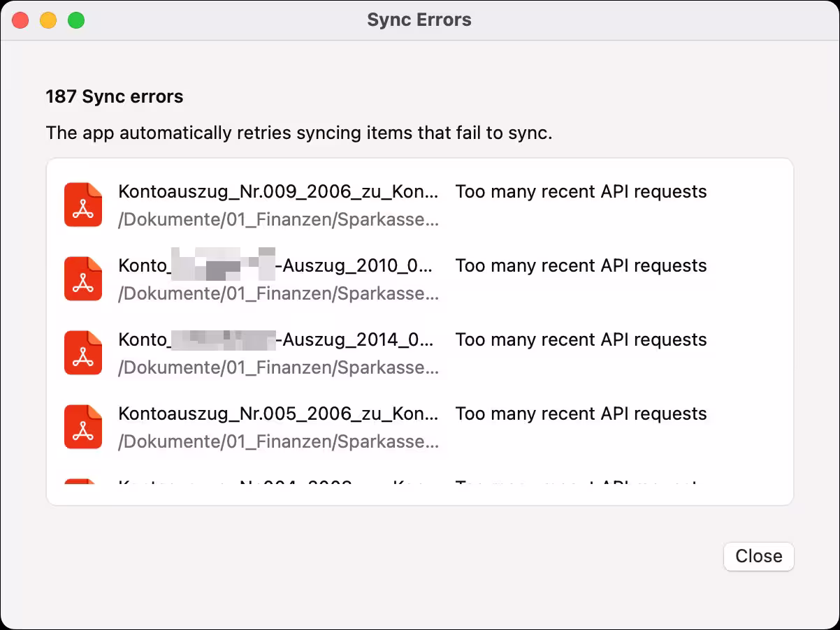Click the folder path under the Auszug_2014 file
Viewport: 840px width, 630px height.
[279, 368]
